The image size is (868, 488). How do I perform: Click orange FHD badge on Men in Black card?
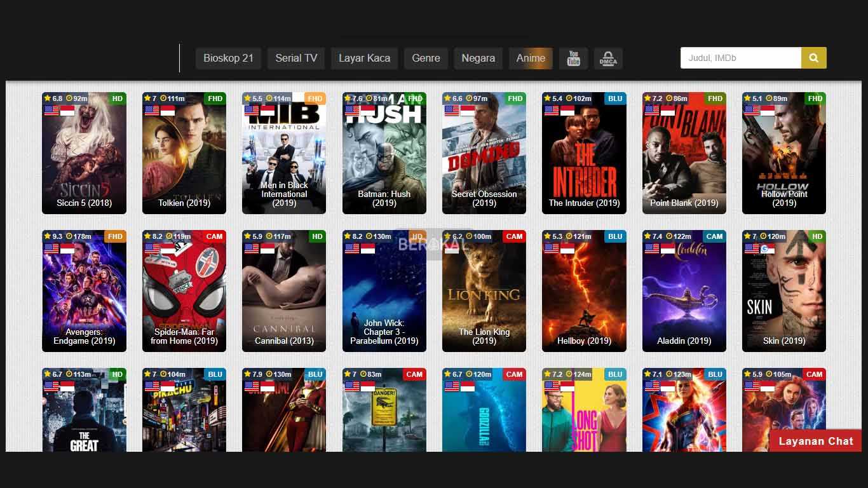(x=315, y=98)
